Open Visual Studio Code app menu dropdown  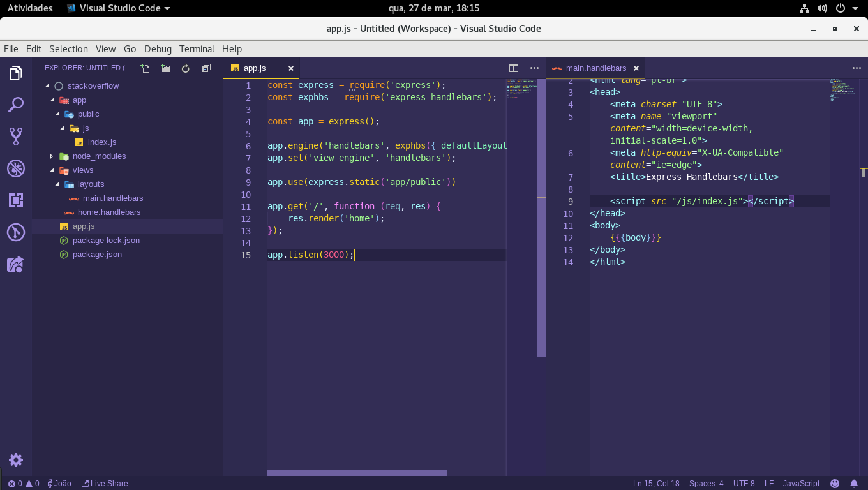[x=118, y=8]
